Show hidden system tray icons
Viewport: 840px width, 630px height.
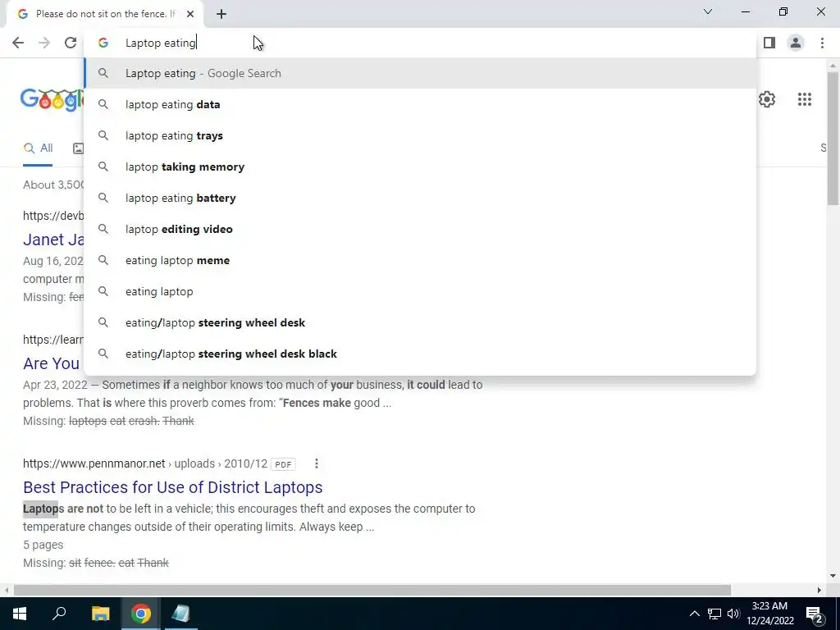(x=694, y=614)
